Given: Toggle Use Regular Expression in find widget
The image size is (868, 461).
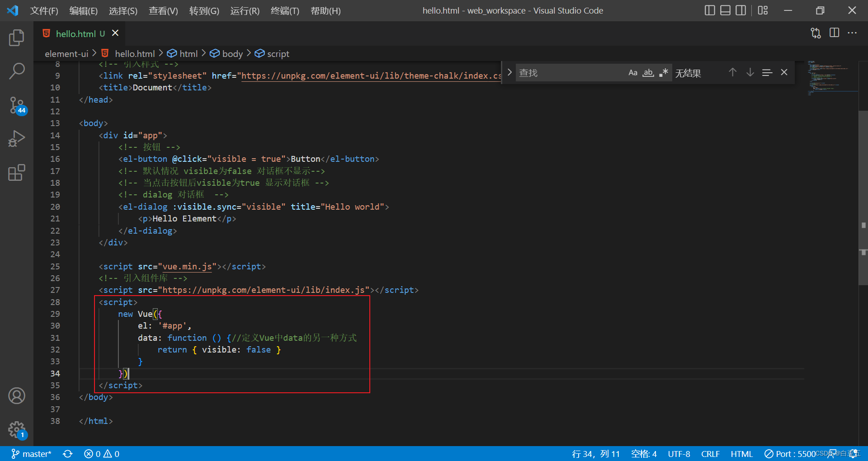Looking at the screenshot, I should (x=663, y=73).
